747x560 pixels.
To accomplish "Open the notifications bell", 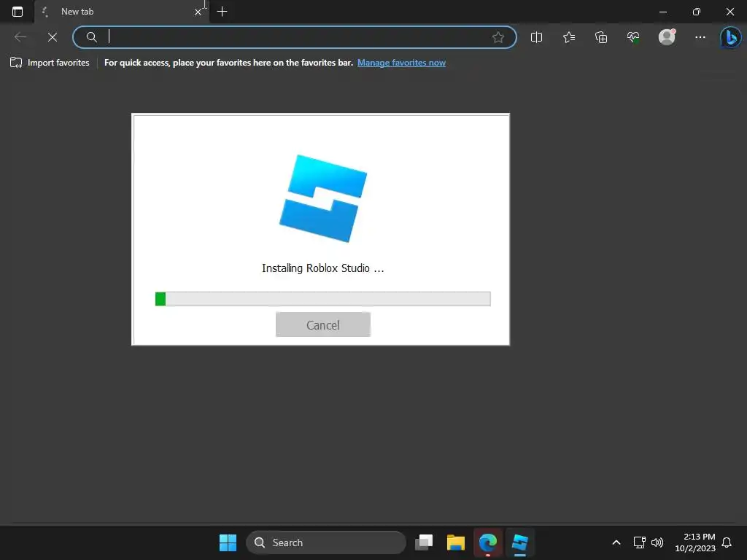I will point(727,542).
